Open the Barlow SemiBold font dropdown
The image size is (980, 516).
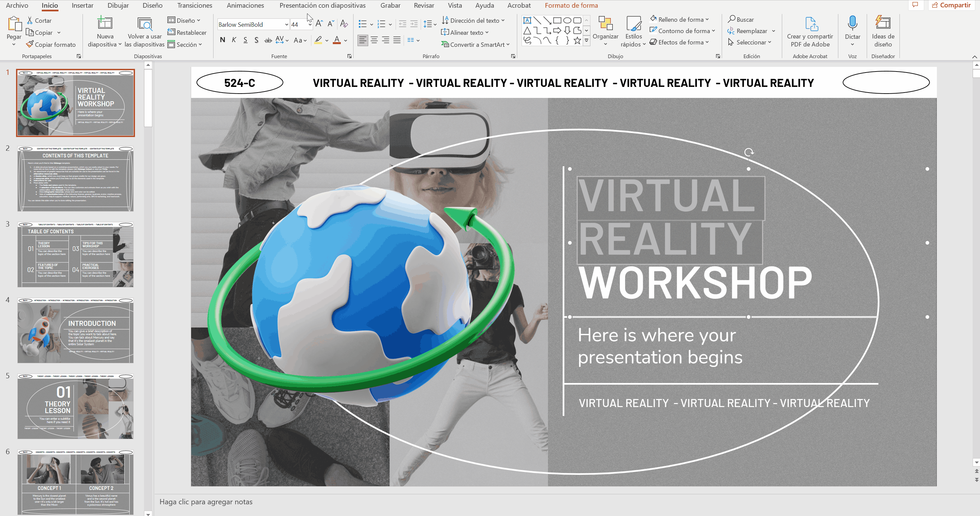coord(286,24)
